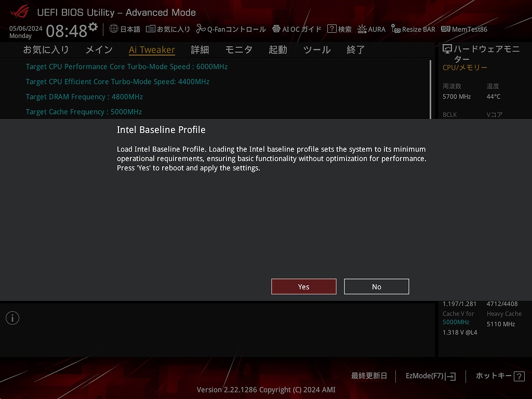
Task: Click Target Cache Frequency : 5000MHz
Action: coord(84,112)
